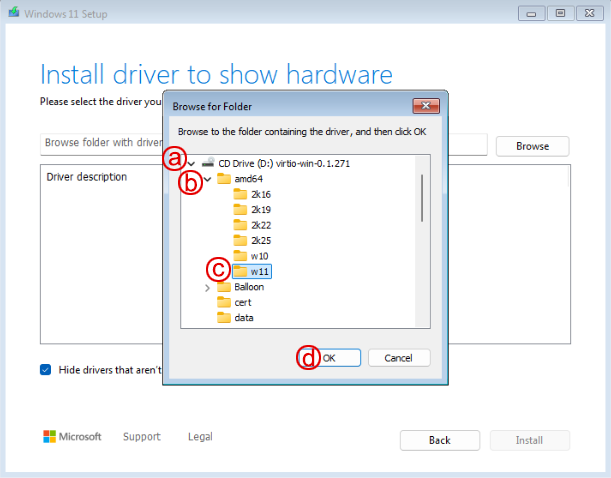The height and width of the screenshot is (478, 611).
Task: Click the 2k22 folder icon
Action: click(240, 225)
